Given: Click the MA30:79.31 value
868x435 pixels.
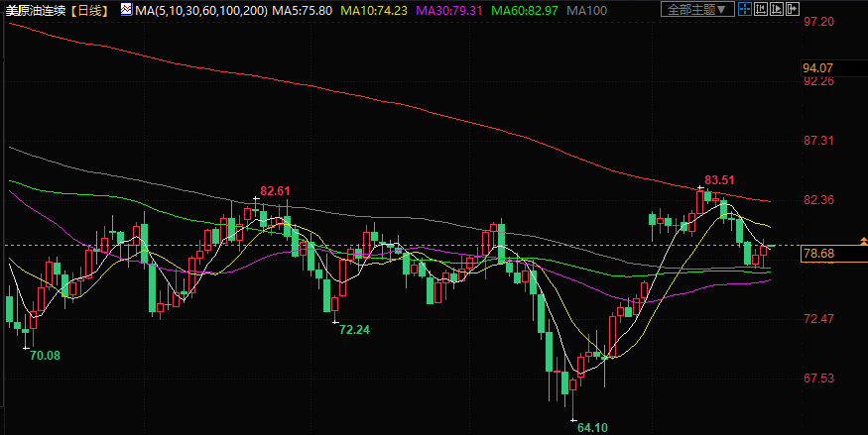Looking at the screenshot, I should tap(449, 10).
